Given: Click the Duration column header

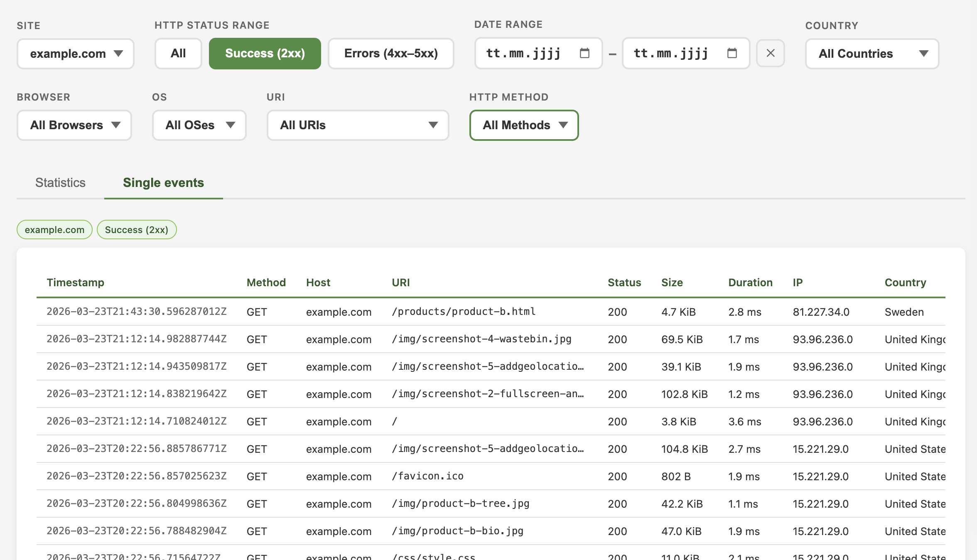Looking at the screenshot, I should tap(750, 282).
